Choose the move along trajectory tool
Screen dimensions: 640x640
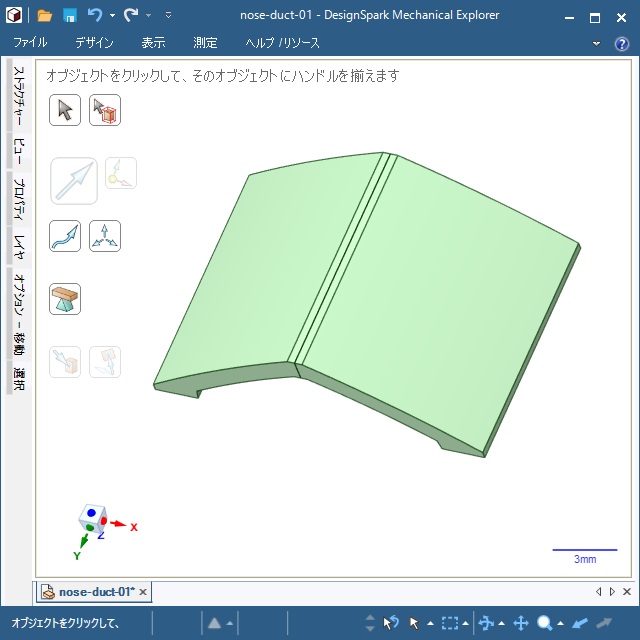point(65,236)
